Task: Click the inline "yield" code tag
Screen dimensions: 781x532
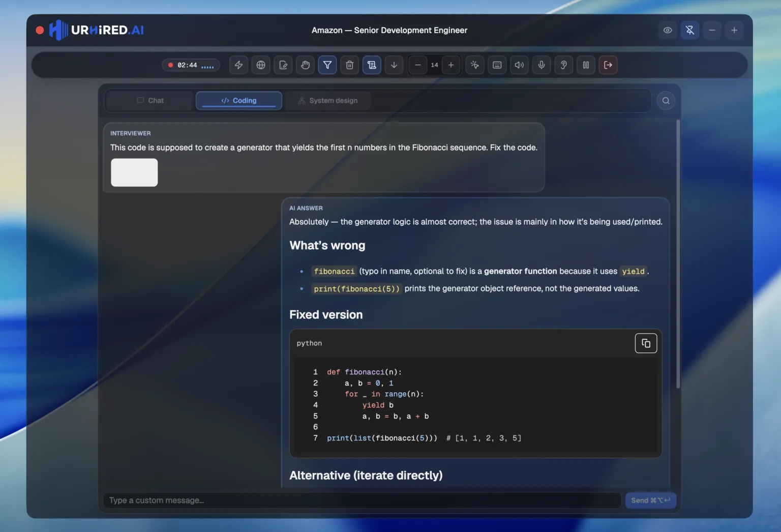Action: coord(633,272)
